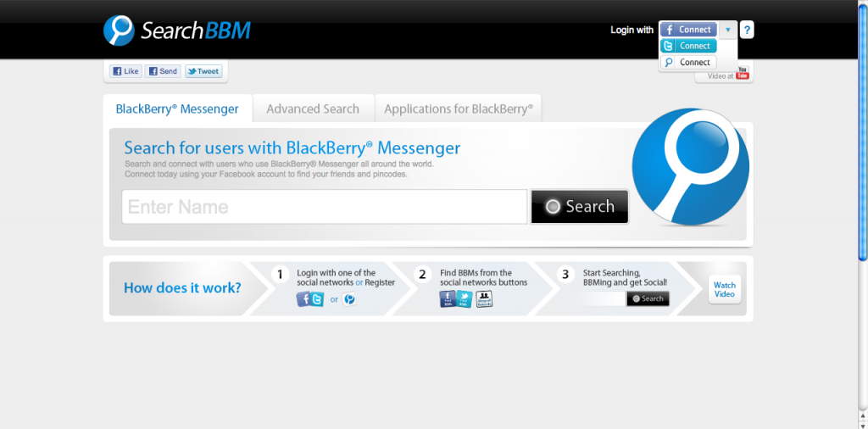Viewport: 868px width, 429px height.
Task: Open Applications for BlackBerry tab
Action: tap(459, 109)
